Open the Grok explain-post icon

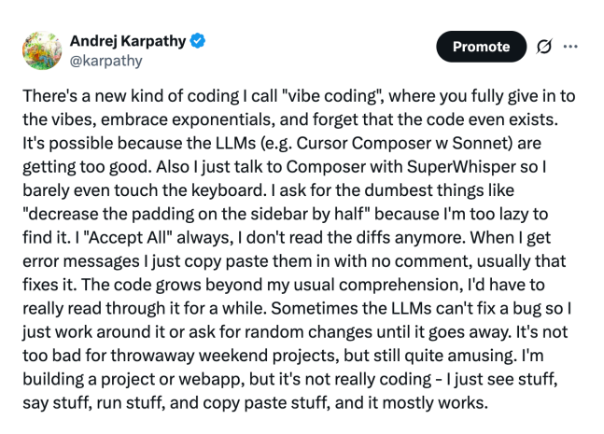click(x=544, y=47)
